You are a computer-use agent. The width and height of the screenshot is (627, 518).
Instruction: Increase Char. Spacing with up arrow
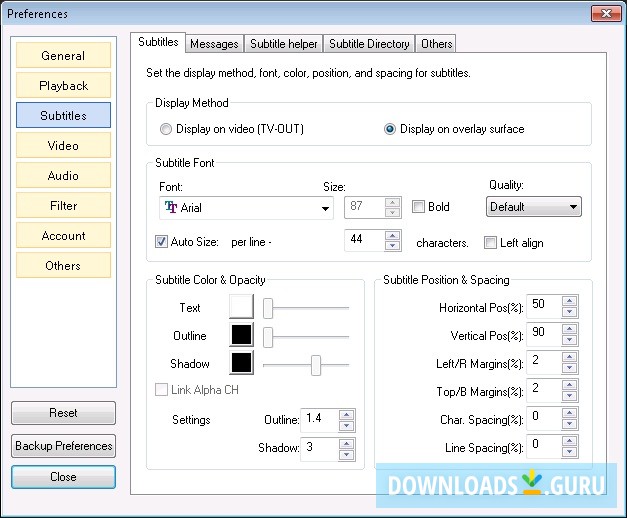[x=569, y=413]
